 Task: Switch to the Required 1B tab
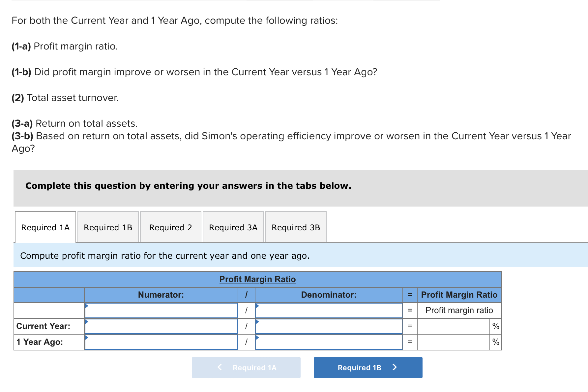point(108,227)
